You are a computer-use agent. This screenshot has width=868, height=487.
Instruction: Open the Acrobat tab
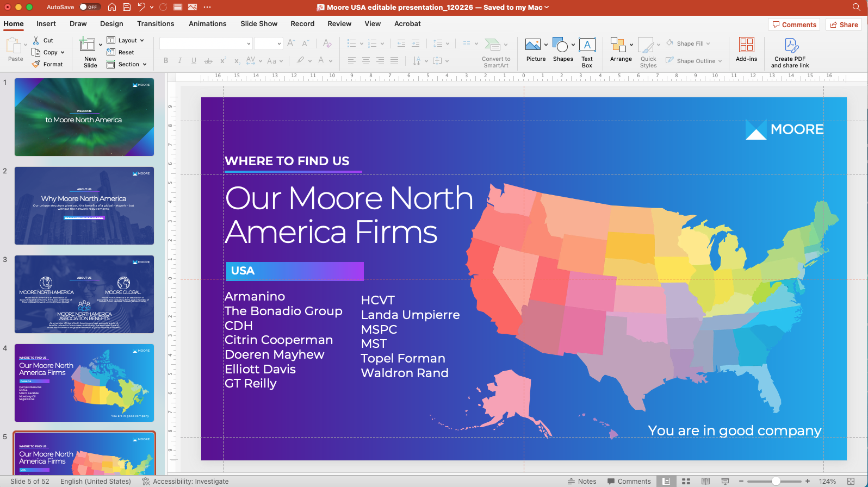coord(407,23)
